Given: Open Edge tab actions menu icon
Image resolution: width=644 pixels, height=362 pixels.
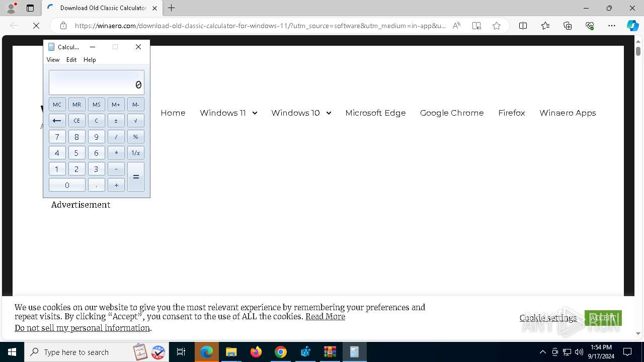Looking at the screenshot, I should (30, 8).
